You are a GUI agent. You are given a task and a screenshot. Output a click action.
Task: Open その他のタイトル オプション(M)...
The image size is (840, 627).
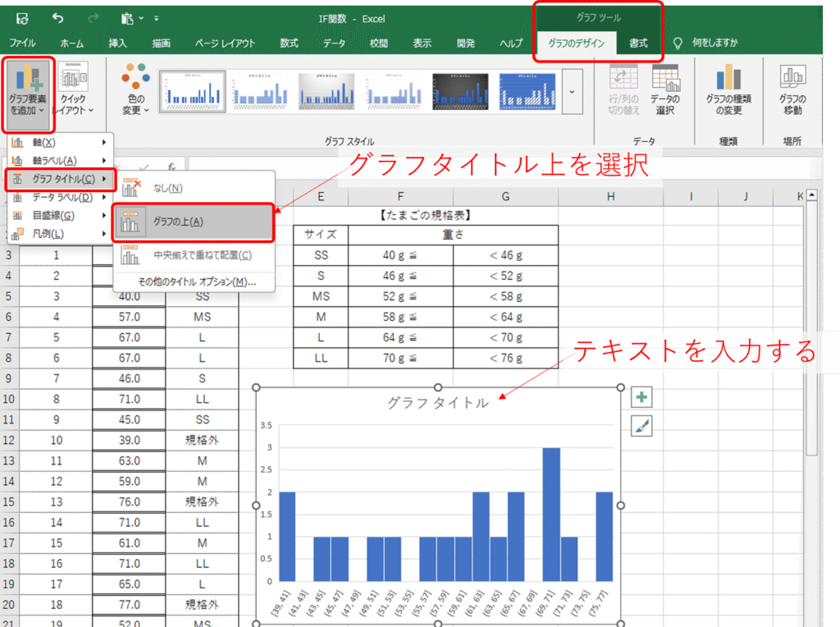point(193,281)
